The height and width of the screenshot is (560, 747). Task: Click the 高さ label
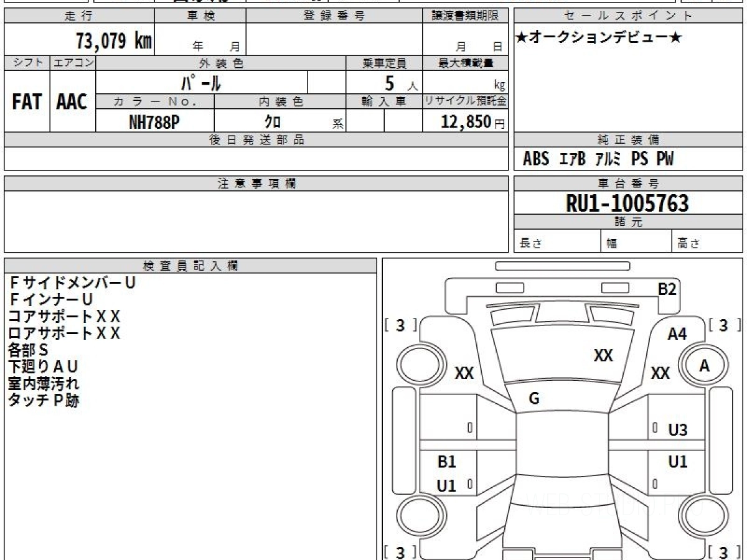pyautogui.click(x=688, y=243)
